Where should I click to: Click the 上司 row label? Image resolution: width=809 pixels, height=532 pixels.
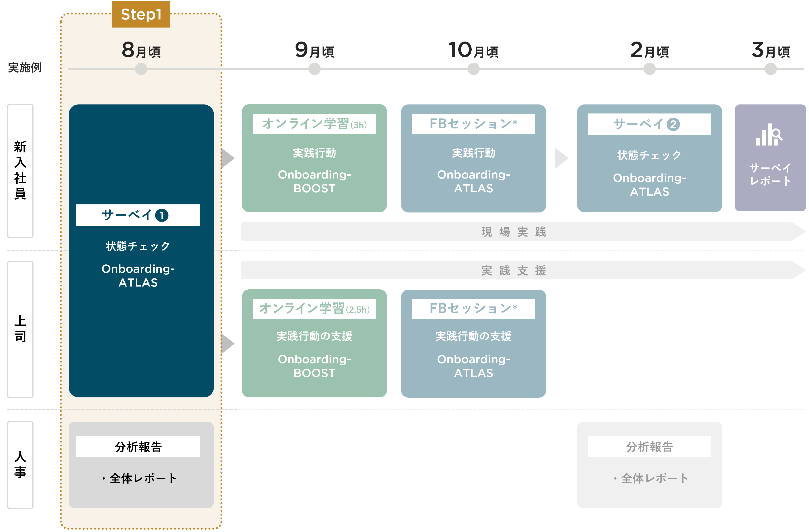pyautogui.click(x=20, y=329)
